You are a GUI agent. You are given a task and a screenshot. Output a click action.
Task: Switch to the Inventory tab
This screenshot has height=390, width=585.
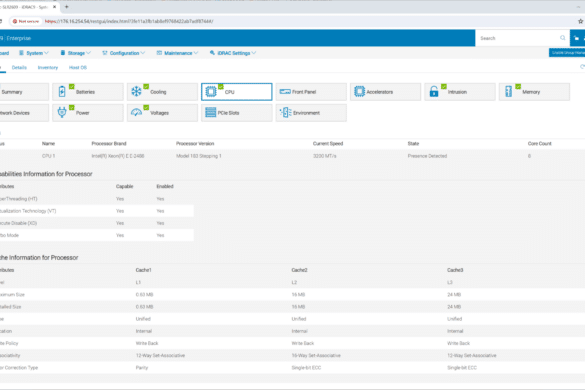coord(48,68)
